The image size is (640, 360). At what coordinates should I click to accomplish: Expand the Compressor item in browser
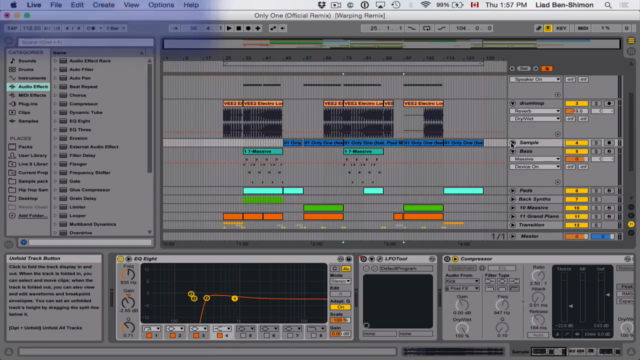(x=56, y=104)
